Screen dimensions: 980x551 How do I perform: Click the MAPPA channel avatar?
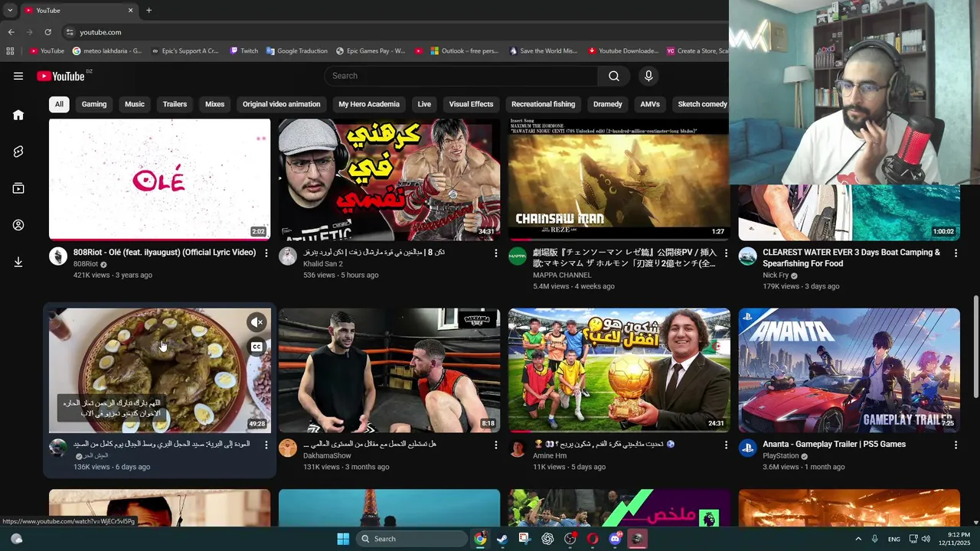518,256
